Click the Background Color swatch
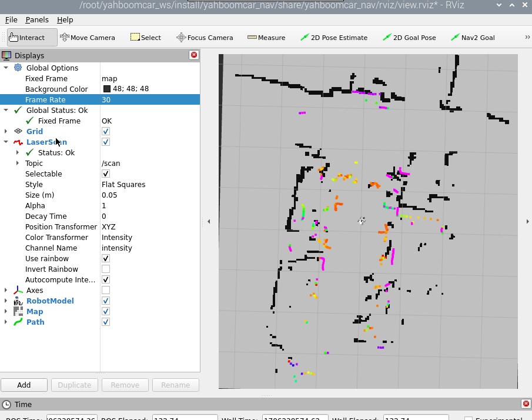The image size is (532, 420). pyautogui.click(x=107, y=89)
